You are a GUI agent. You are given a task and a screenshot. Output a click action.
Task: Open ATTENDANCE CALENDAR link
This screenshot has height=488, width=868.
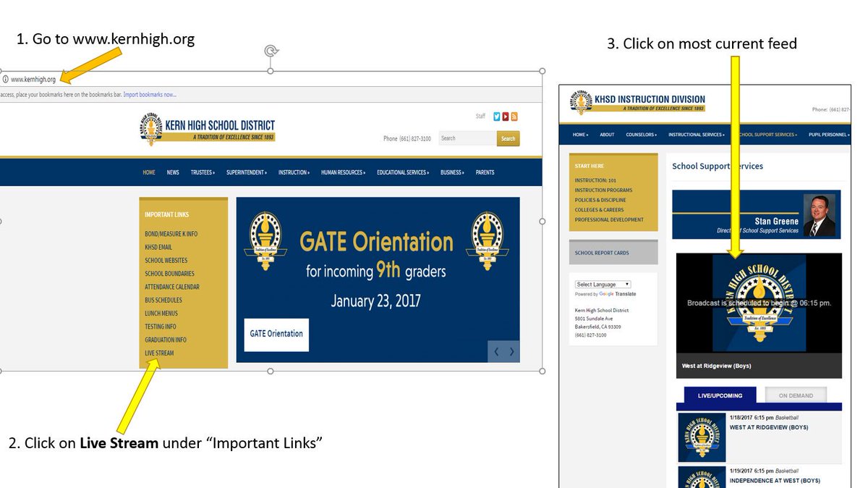tap(172, 287)
